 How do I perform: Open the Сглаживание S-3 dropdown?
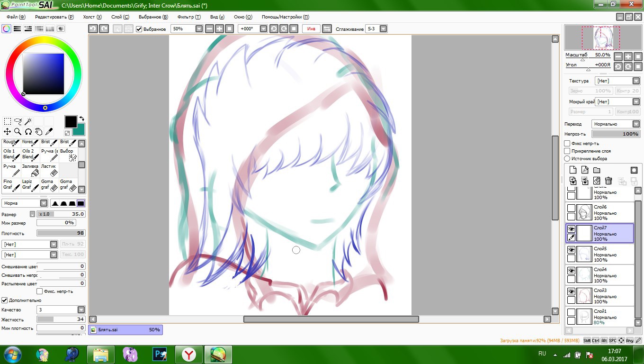[383, 29]
